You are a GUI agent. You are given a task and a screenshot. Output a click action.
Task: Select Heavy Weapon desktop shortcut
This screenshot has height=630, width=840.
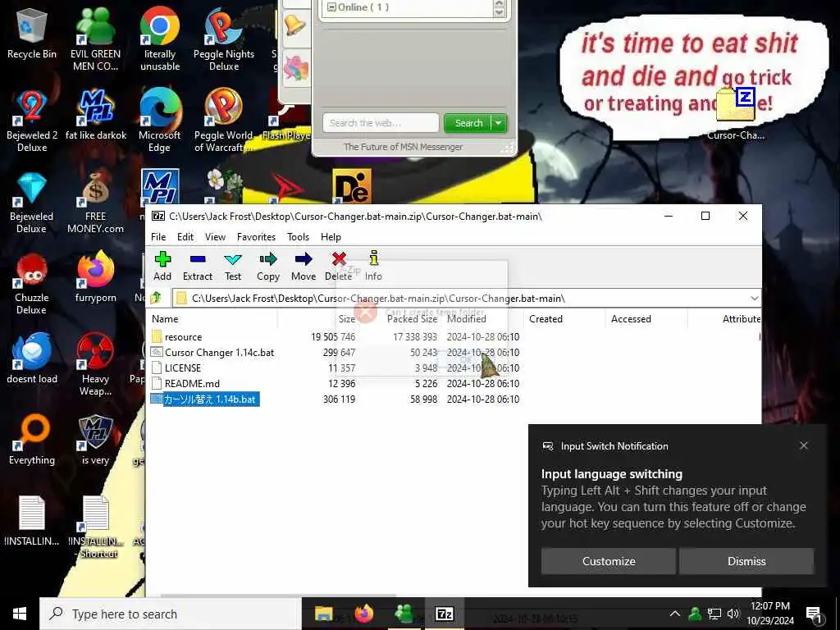click(95, 365)
